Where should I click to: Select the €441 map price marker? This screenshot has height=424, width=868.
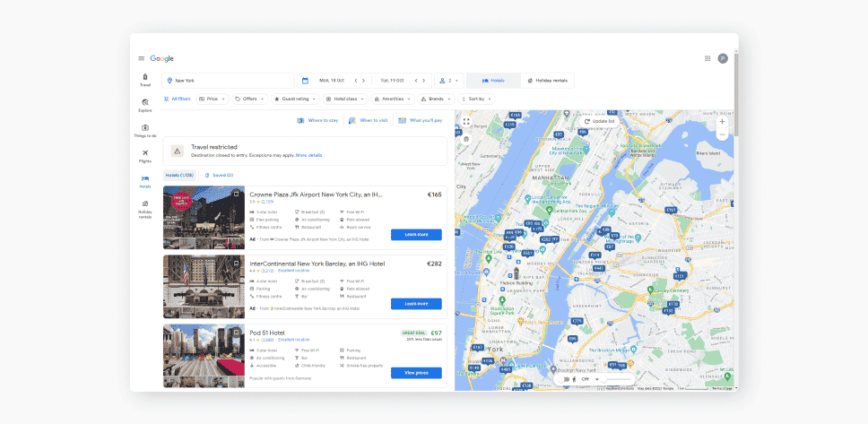(598, 268)
